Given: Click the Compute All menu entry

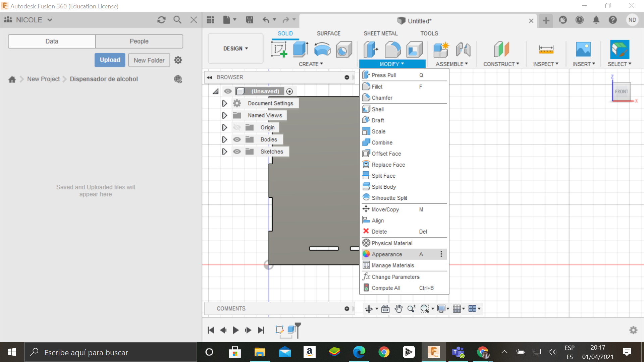Looking at the screenshot, I should [386, 288].
